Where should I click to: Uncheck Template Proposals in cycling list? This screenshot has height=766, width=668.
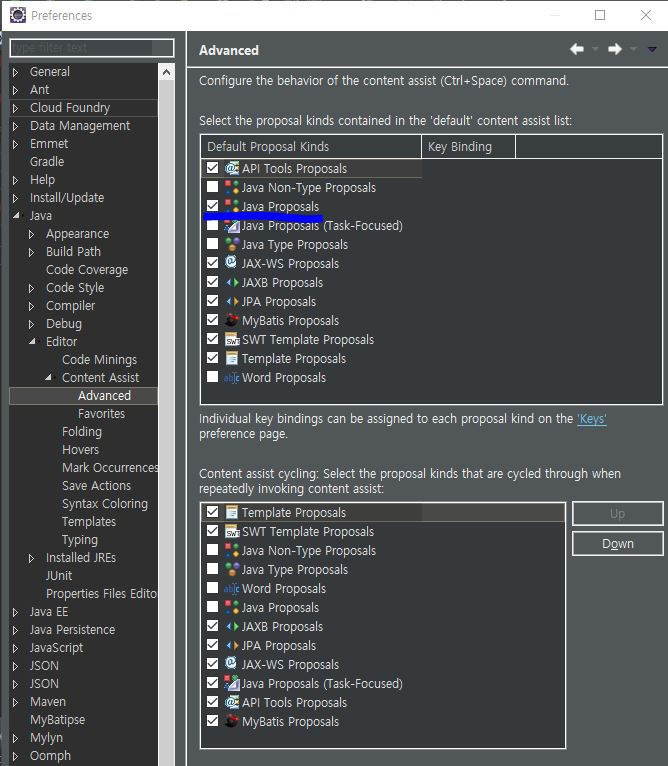click(212, 511)
